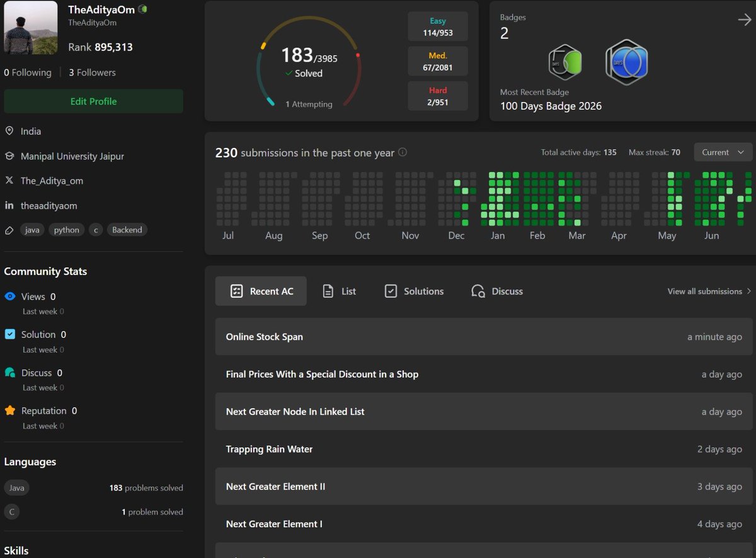Click the Views eye icon

pyautogui.click(x=10, y=296)
